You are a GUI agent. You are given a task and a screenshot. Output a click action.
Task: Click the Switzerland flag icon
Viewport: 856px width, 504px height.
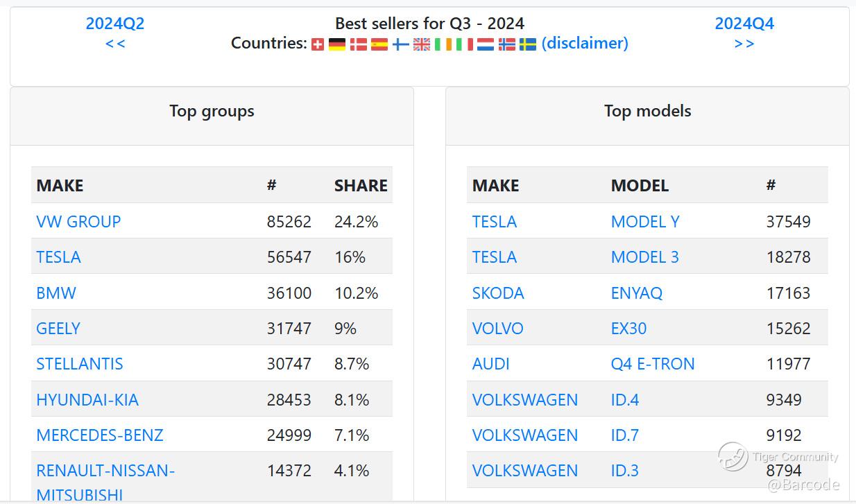tap(318, 44)
